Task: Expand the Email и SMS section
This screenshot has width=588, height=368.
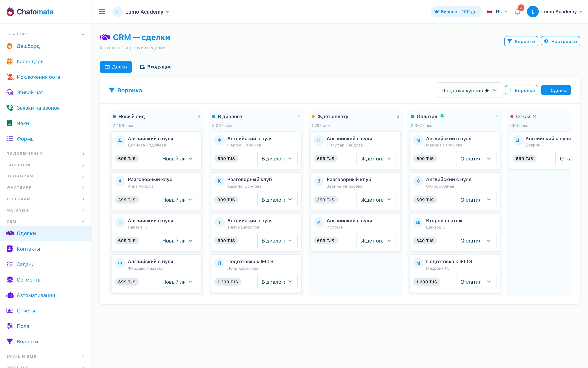Action: [46, 356]
